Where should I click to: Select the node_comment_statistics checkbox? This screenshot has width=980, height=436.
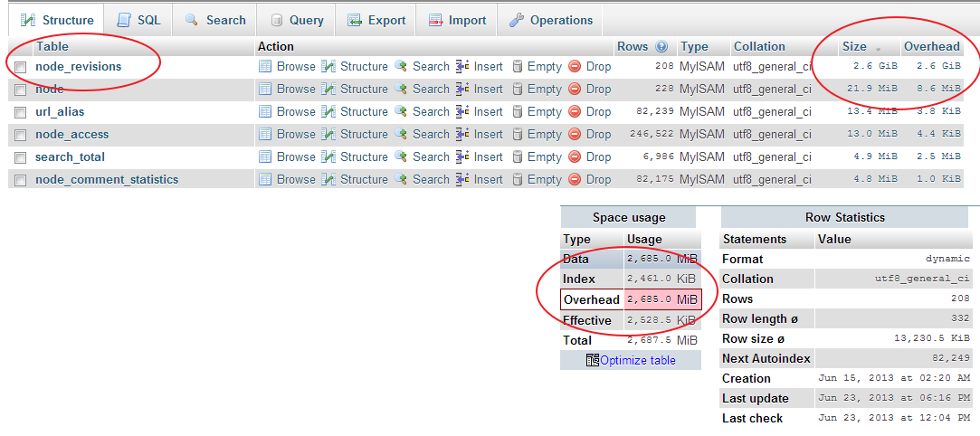pos(20,180)
